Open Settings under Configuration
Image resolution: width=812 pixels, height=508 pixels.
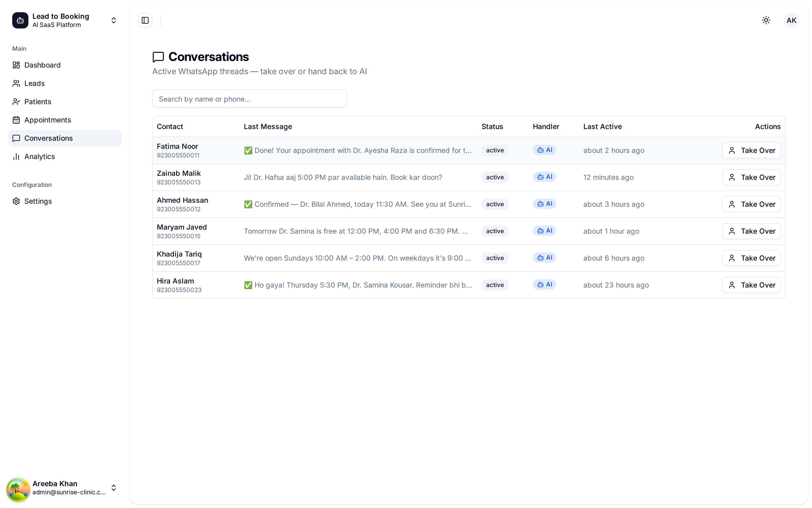click(x=65, y=201)
